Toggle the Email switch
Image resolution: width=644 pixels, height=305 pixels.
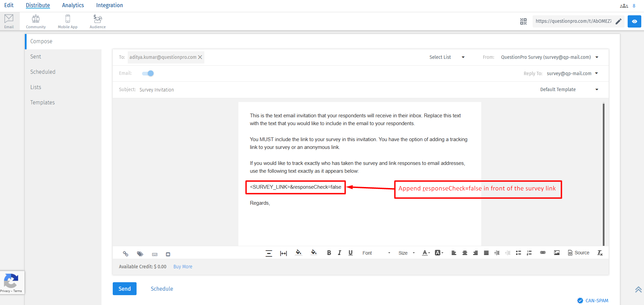[148, 73]
